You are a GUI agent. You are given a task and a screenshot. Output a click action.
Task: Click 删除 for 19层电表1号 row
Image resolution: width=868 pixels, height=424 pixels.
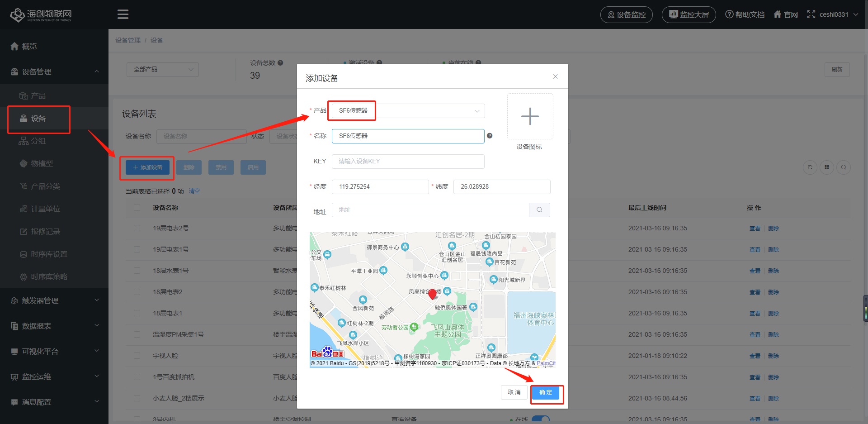pos(774,250)
